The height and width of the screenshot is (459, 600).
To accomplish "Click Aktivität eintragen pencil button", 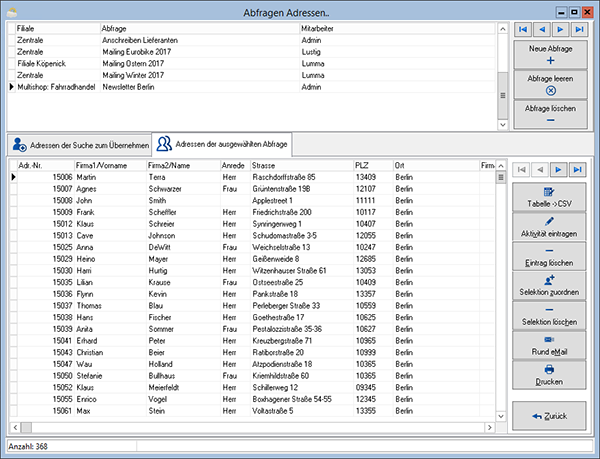I will (x=549, y=227).
